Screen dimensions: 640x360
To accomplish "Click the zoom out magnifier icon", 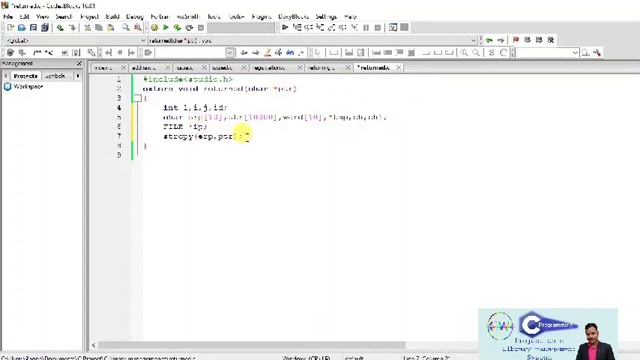I will [x=476, y=53].
